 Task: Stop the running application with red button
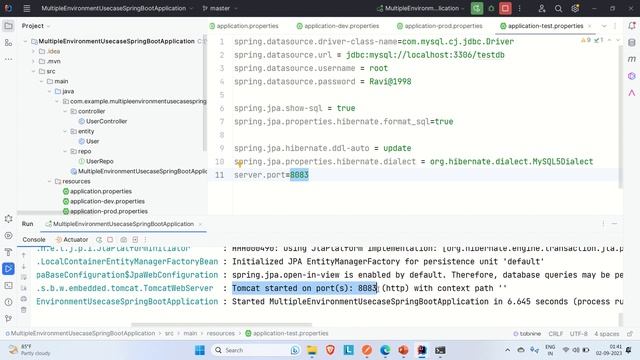(505, 8)
